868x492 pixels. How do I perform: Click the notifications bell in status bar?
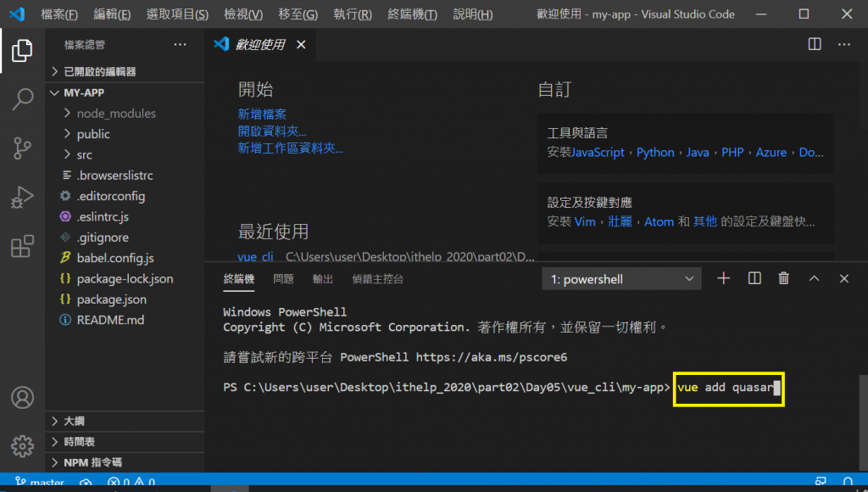[848, 483]
